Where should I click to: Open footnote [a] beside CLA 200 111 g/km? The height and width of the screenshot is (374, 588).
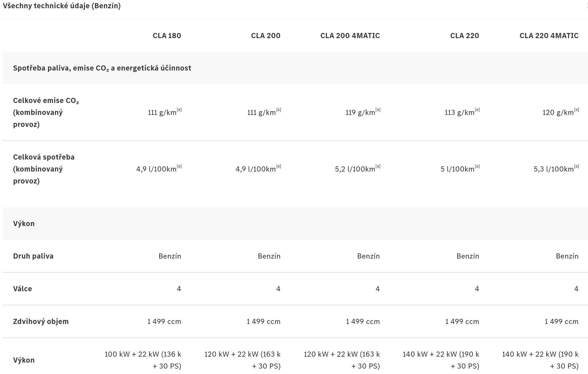tap(279, 110)
